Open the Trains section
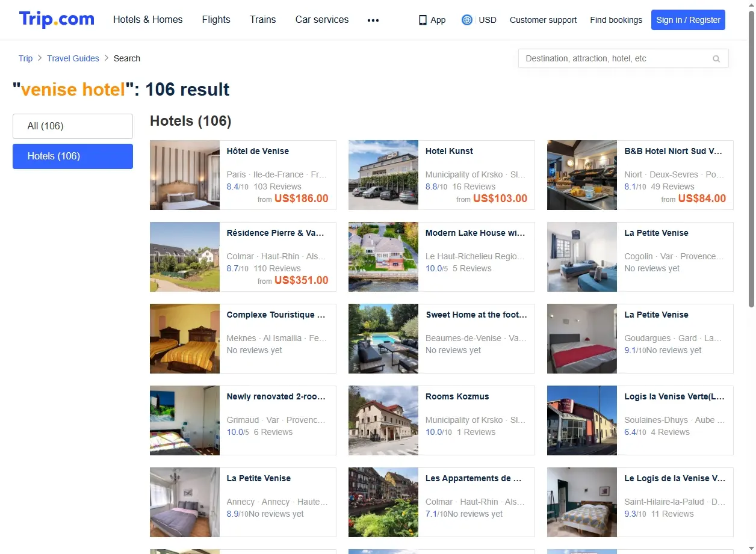The width and height of the screenshot is (756, 554). click(x=263, y=20)
